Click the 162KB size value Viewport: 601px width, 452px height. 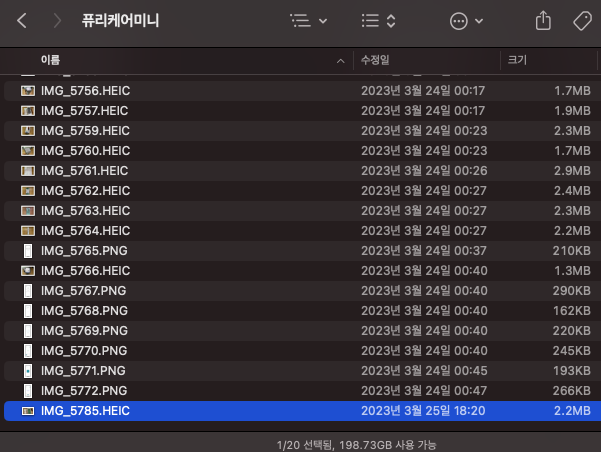(571, 311)
